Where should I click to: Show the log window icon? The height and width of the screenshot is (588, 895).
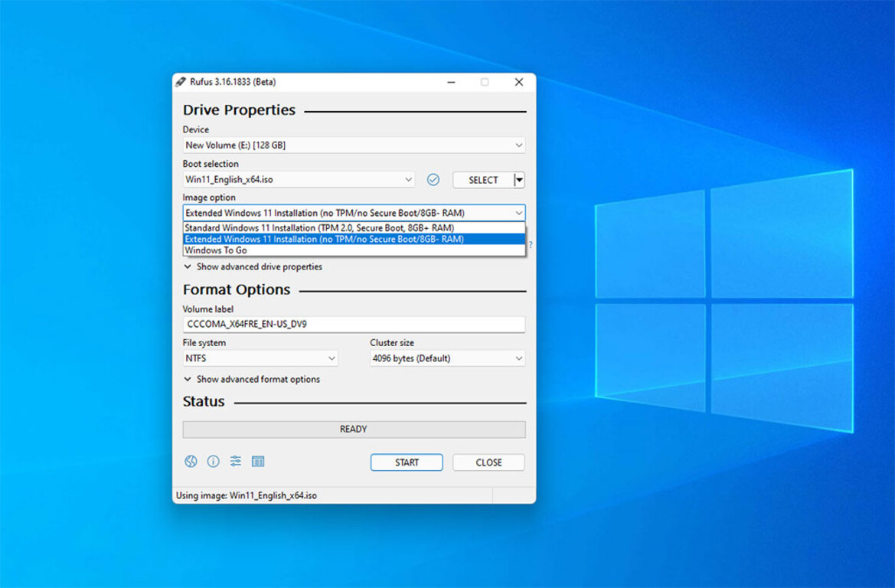tap(258, 461)
